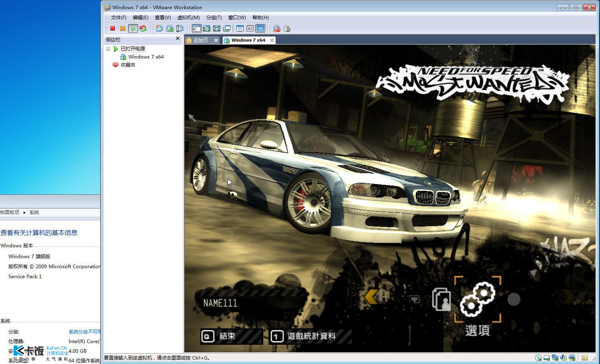This screenshot has height=364, width=600.
Task: Close the 侧边栏 sidebar panel
Action: (178, 38)
